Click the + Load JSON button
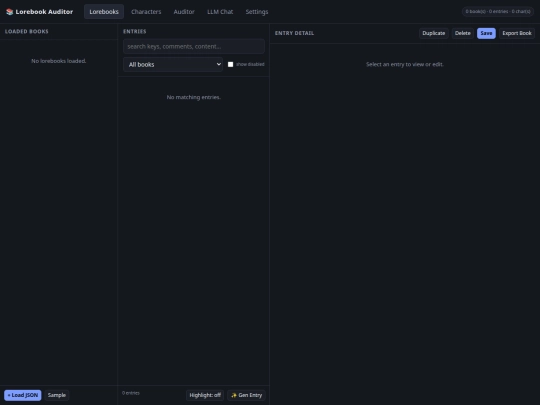540x405 pixels. (x=23, y=395)
